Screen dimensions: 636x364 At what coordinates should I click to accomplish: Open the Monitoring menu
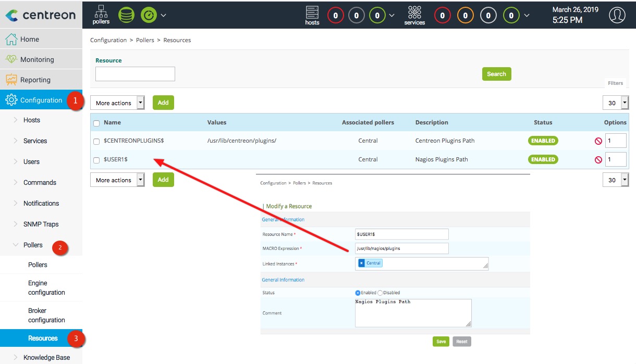coord(37,59)
